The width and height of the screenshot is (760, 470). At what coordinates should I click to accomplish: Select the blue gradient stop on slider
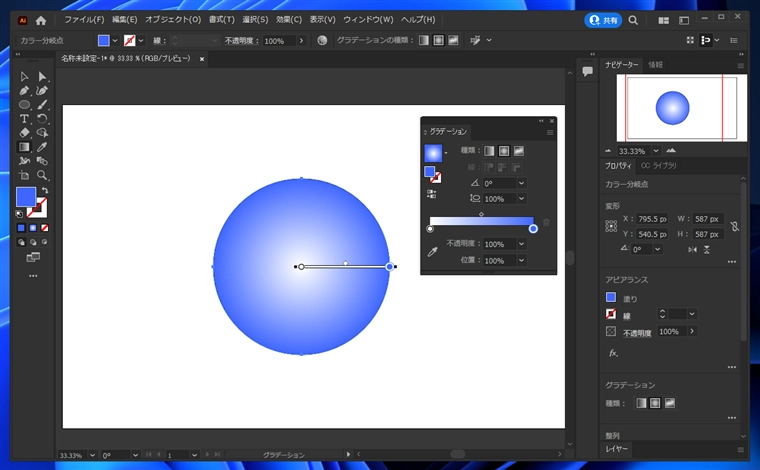533,229
